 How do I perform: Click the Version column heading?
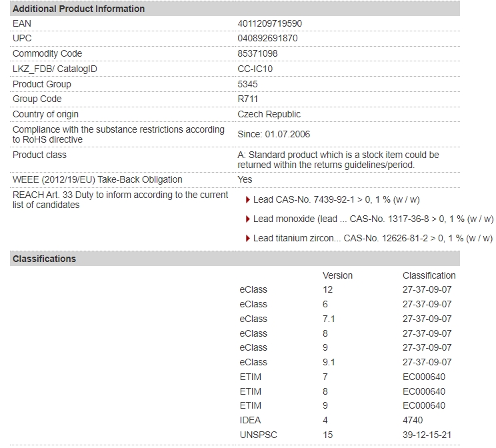click(x=337, y=275)
